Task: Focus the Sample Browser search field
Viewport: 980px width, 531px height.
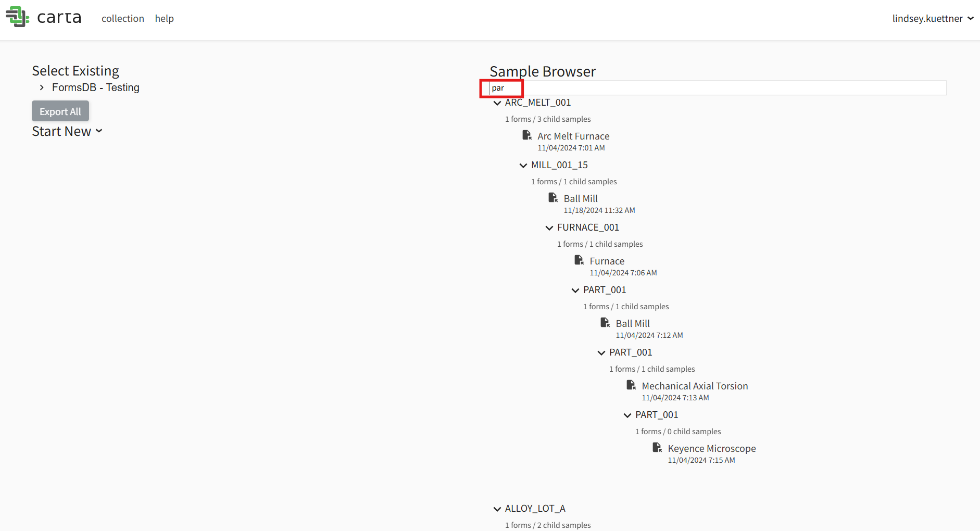Action: pos(718,88)
